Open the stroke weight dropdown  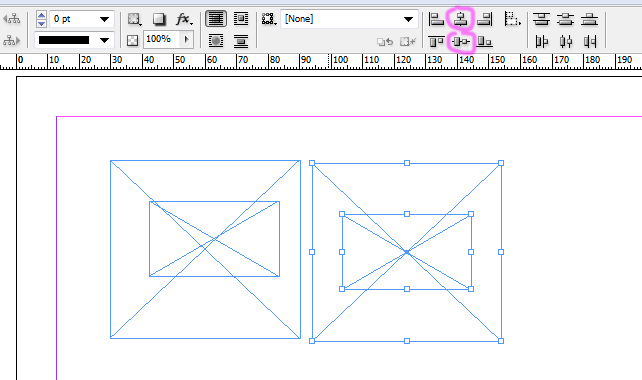pyautogui.click(x=105, y=19)
